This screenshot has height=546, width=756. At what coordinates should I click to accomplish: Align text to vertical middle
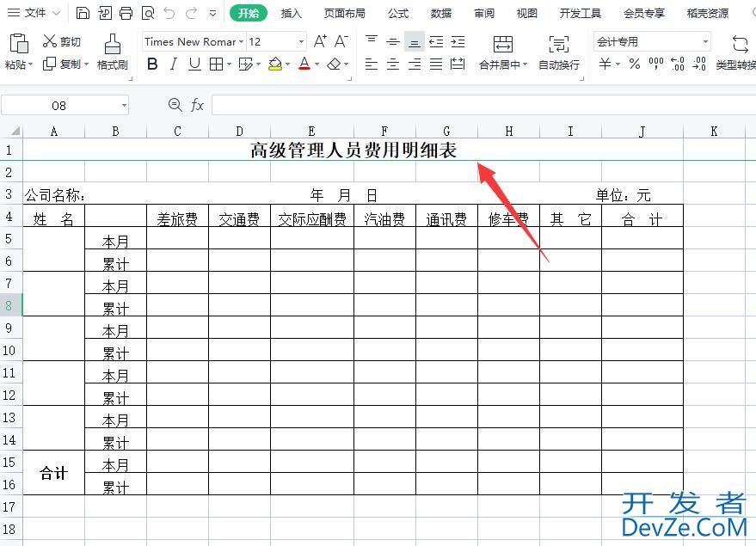393,41
